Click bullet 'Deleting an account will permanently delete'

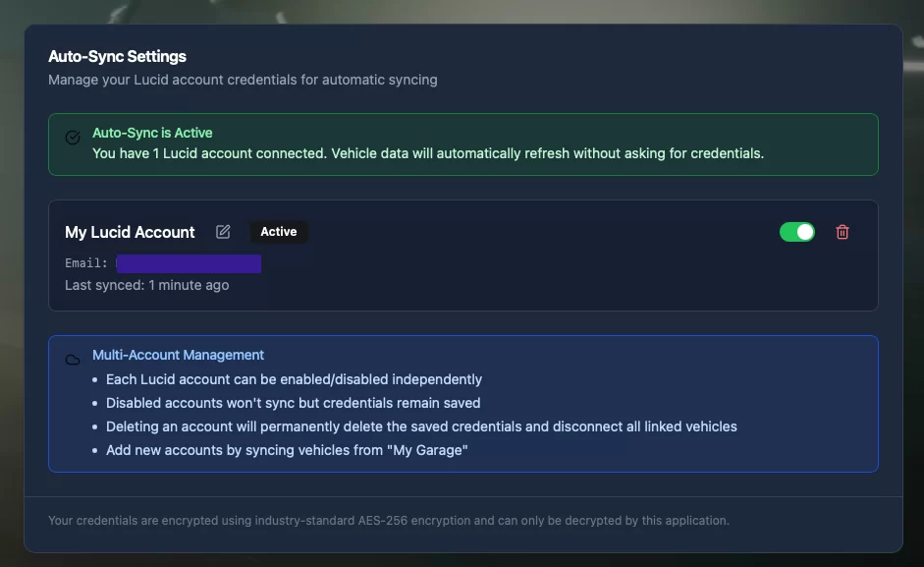pos(421,426)
